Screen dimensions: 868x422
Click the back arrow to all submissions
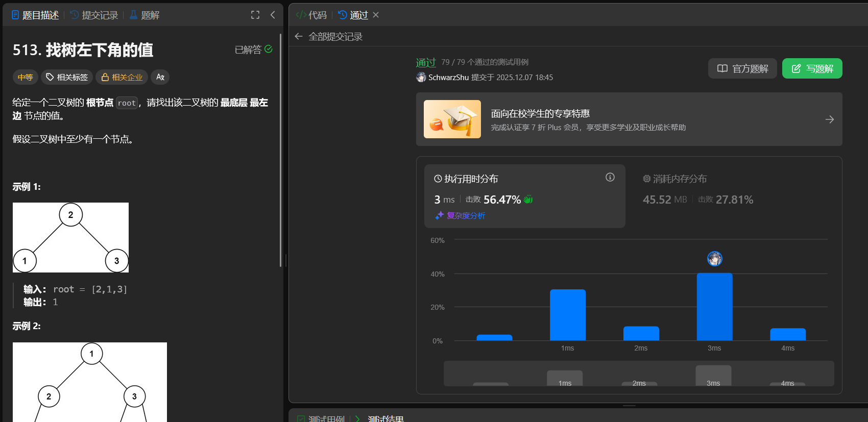299,36
